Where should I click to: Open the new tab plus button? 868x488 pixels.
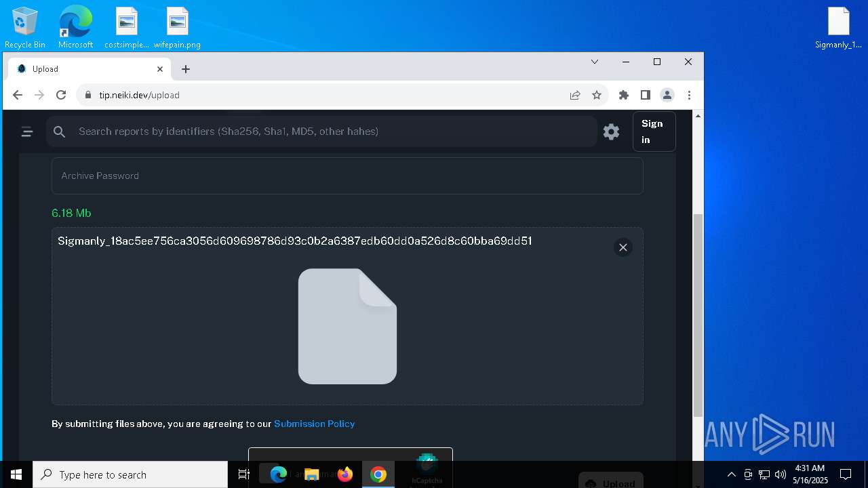186,69
